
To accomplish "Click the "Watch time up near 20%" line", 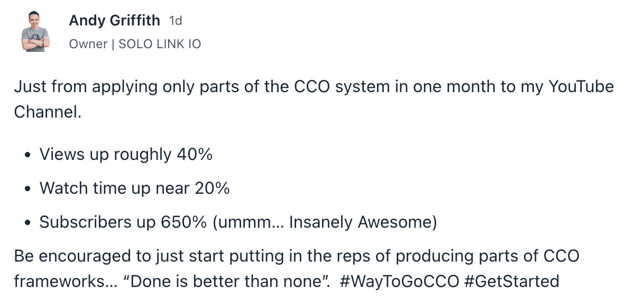I will click(x=134, y=188).
